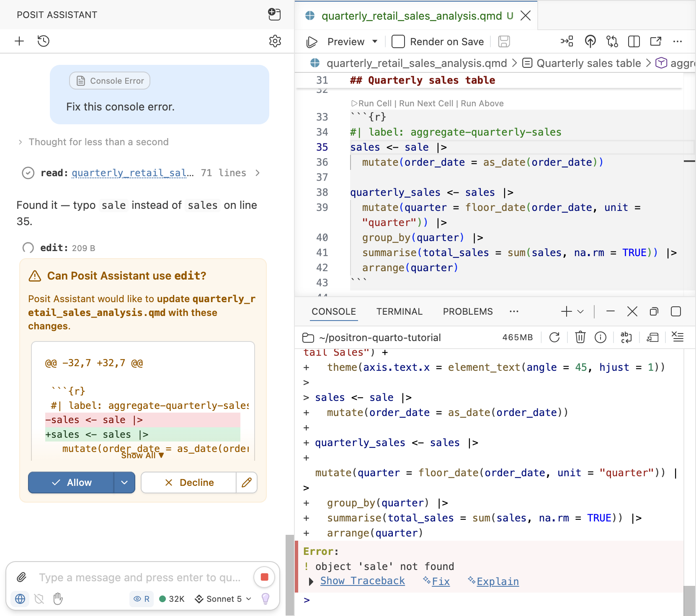Clear the console output

(x=678, y=337)
